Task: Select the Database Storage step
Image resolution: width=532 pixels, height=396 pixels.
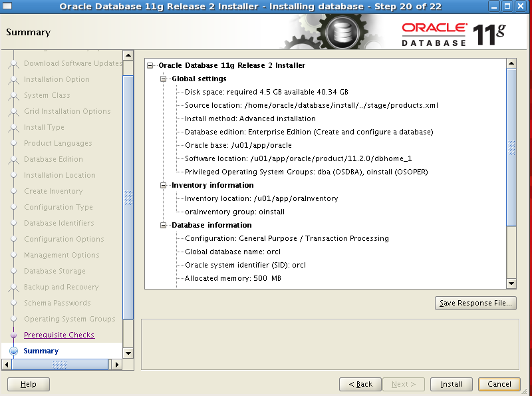Action: [55, 271]
